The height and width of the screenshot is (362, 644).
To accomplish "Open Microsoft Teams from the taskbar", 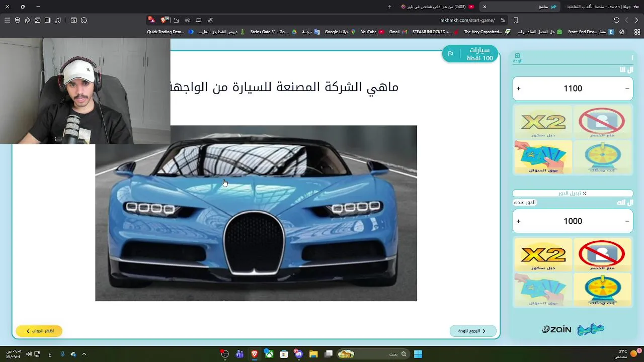I will [239, 354].
